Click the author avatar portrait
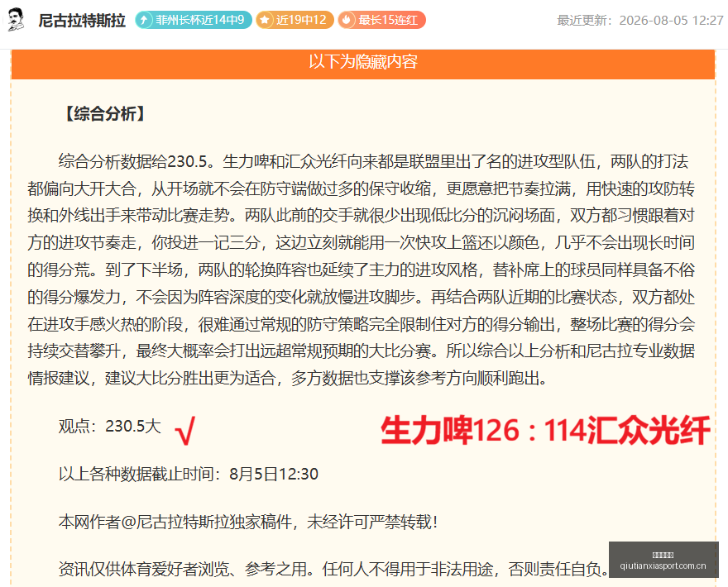Viewport: 728px width, 587px height. click(16, 20)
